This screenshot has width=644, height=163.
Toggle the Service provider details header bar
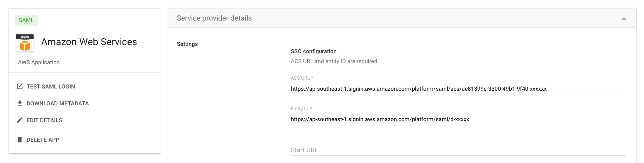pyautogui.click(x=402, y=18)
